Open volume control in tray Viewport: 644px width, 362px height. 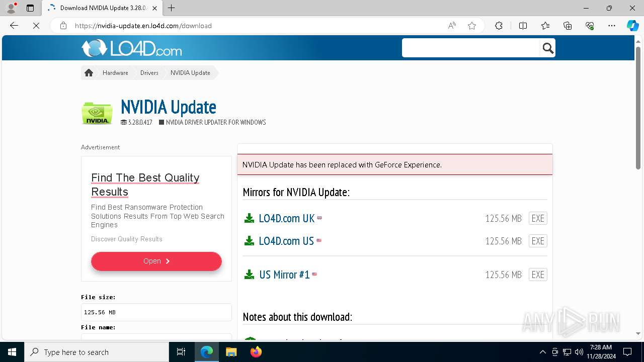tap(579, 352)
